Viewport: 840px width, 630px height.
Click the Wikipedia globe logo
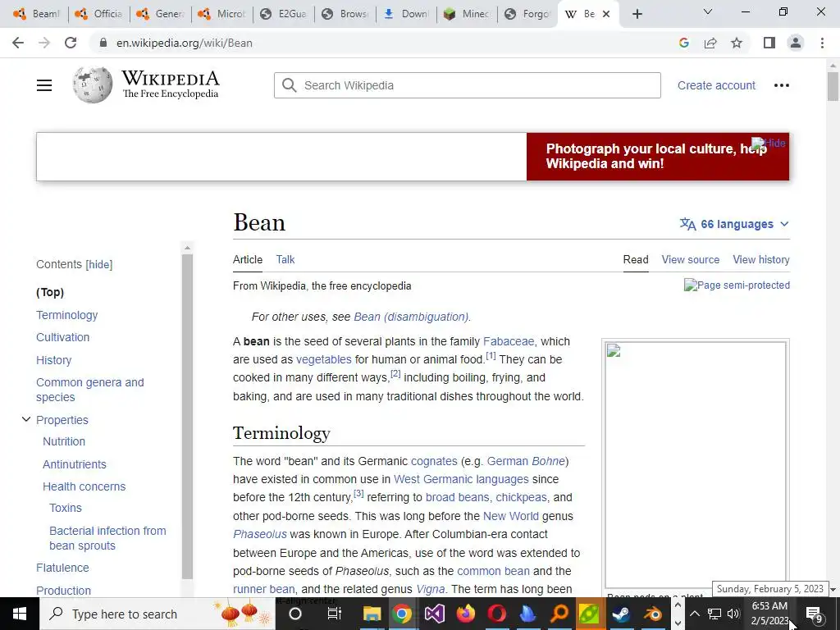point(92,84)
